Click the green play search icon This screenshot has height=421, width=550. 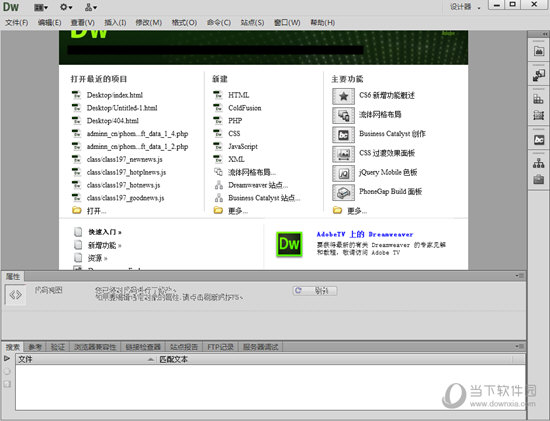[x=7, y=358]
